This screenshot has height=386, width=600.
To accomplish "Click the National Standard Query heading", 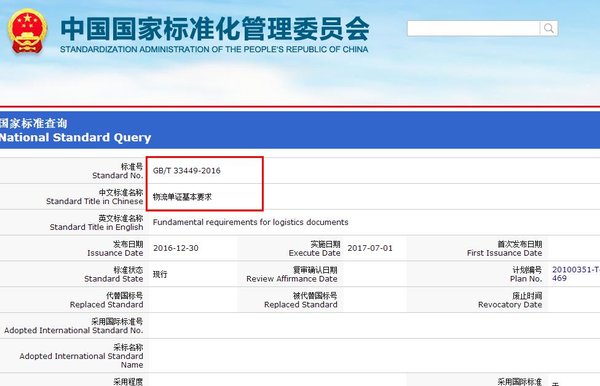I will coord(75,137).
